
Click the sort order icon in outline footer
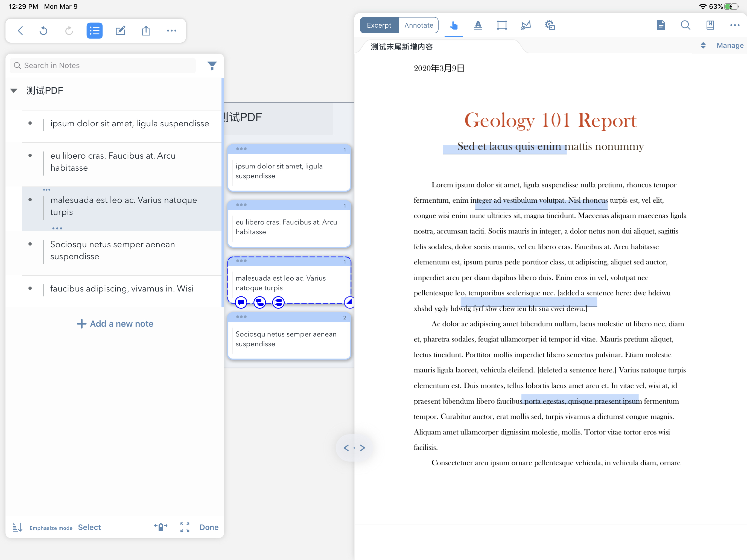(17, 527)
